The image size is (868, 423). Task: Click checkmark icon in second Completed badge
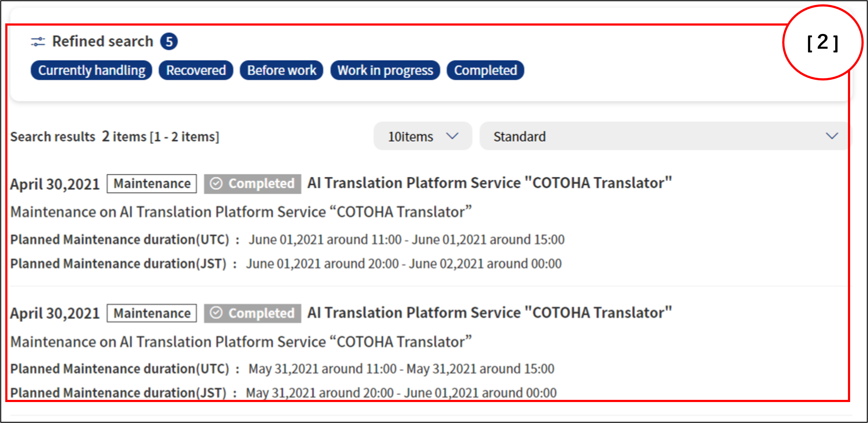coord(216,313)
